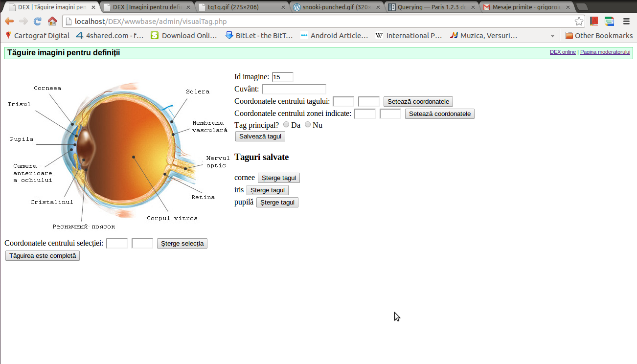
Task: Click Setează coordonatele for centrul tagului
Action: 418,102
